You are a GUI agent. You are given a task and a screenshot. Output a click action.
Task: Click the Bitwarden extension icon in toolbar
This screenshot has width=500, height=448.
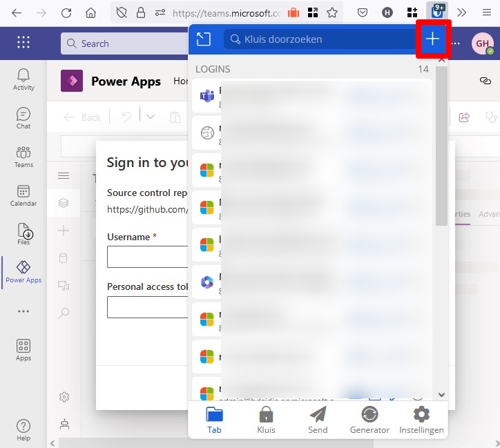[437, 12]
